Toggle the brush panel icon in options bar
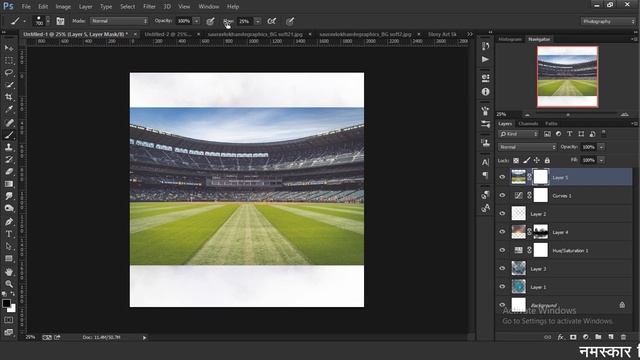 point(60,21)
